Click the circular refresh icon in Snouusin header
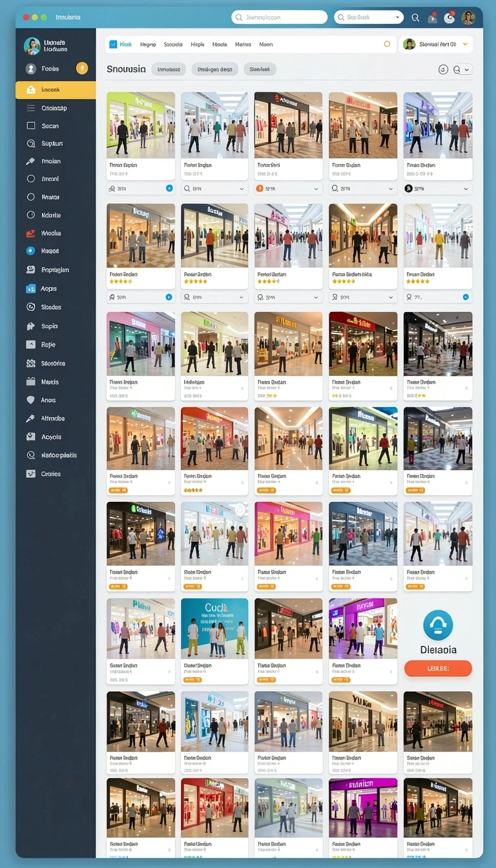This screenshot has height=868, width=496. pyautogui.click(x=443, y=69)
